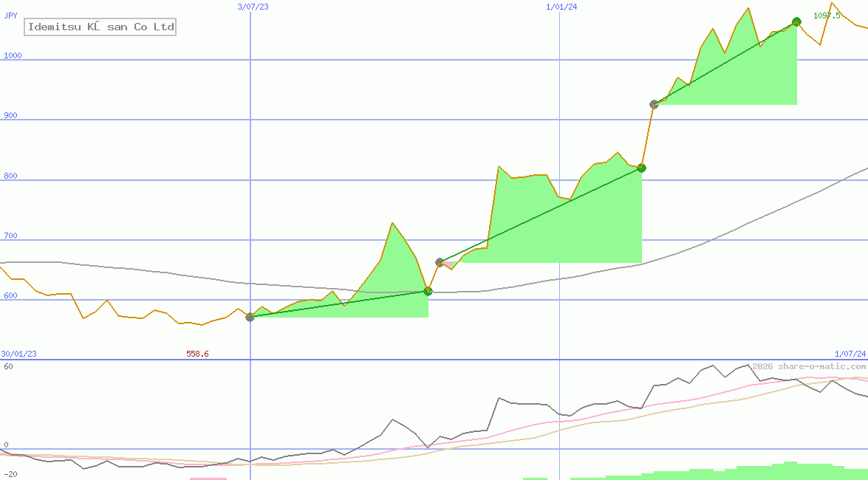This screenshot has height=480, width=868.
Task: Select the 3/07/23 date marker label
Action: coord(253,7)
